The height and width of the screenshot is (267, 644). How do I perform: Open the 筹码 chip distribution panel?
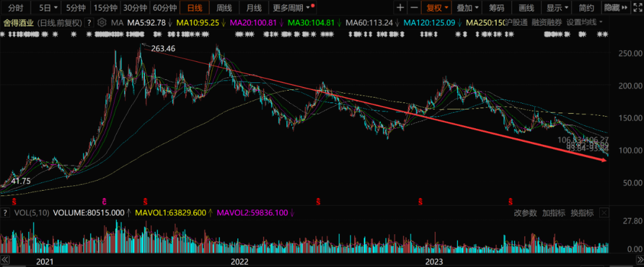click(x=497, y=7)
